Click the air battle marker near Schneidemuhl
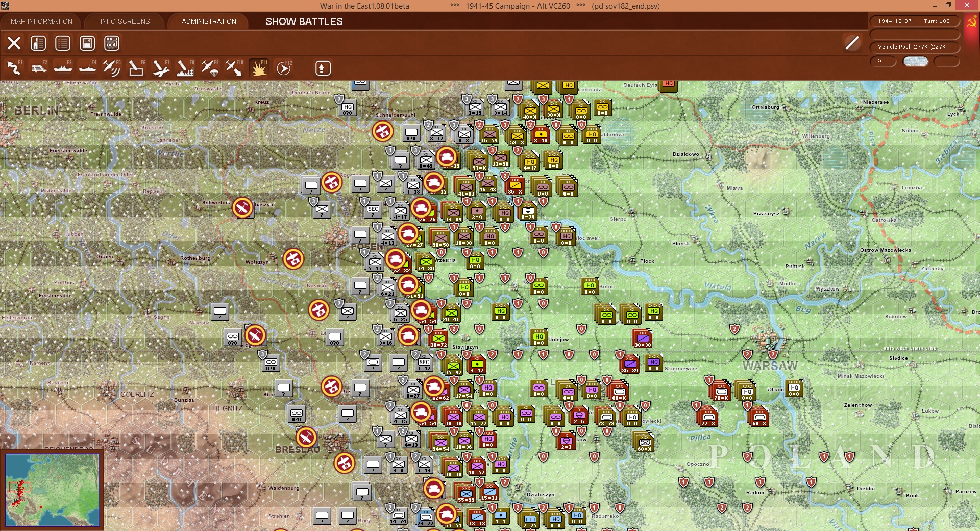Image resolution: width=980 pixels, height=531 pixels. tap(383, 131)
